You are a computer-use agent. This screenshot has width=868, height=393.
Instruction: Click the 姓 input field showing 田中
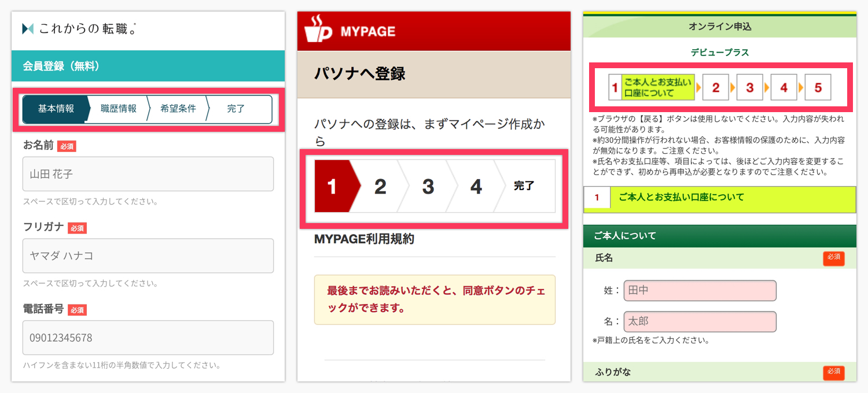700,291
